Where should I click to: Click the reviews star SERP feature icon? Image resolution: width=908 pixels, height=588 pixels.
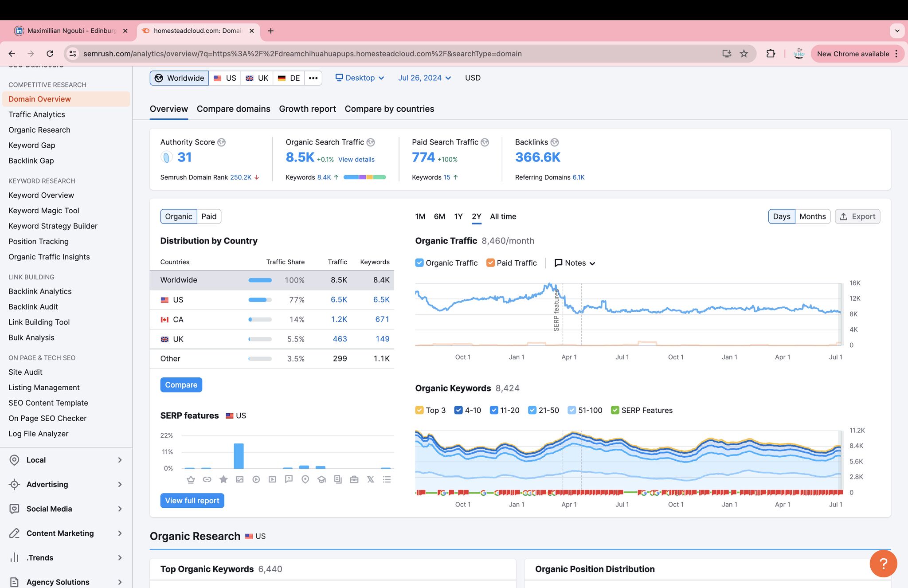click(223, 479)
